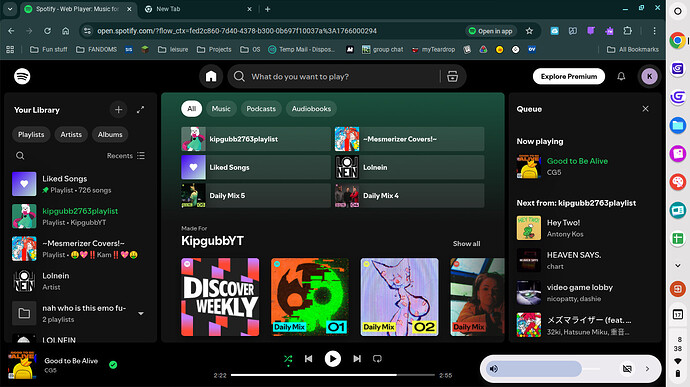Open the Daily Mix 01 cover
The height and width of the screenshot is (387, 690).
(310, 297)
